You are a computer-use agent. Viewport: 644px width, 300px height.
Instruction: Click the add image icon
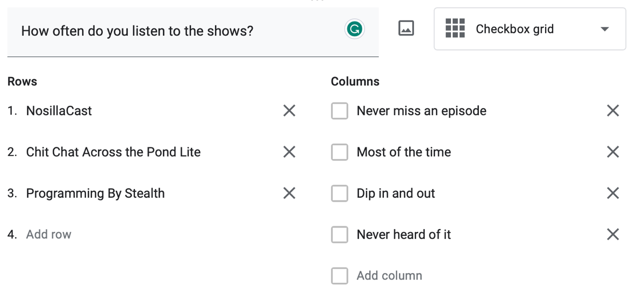tap(406, 28)
